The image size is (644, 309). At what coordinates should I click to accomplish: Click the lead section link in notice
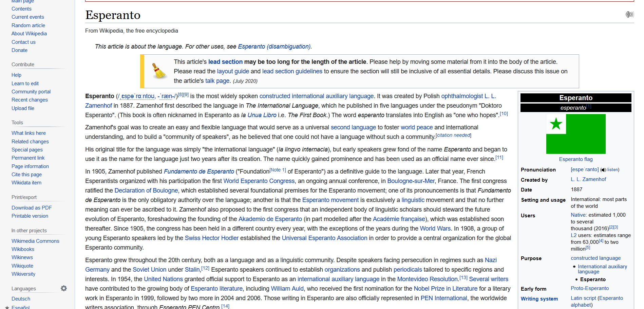225,62
